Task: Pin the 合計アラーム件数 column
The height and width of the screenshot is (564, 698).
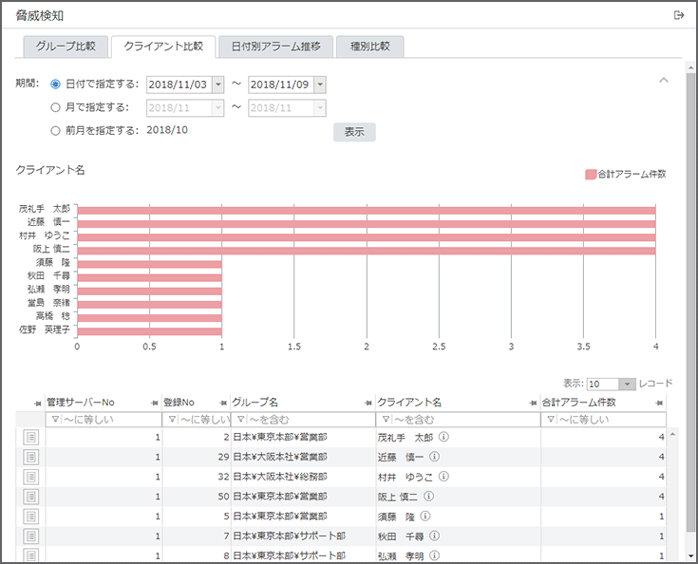Action: (659, 403)
